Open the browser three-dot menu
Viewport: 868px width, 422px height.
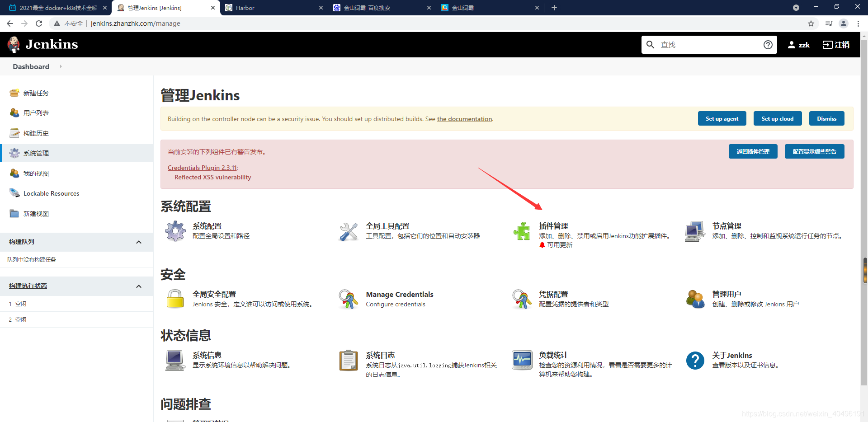(858, 23)
